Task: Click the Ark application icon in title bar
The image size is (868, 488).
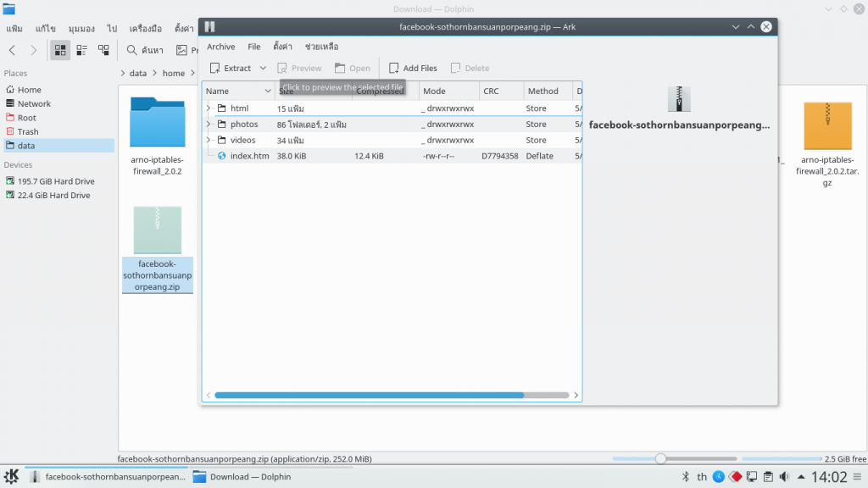Action: pos(210,26)
